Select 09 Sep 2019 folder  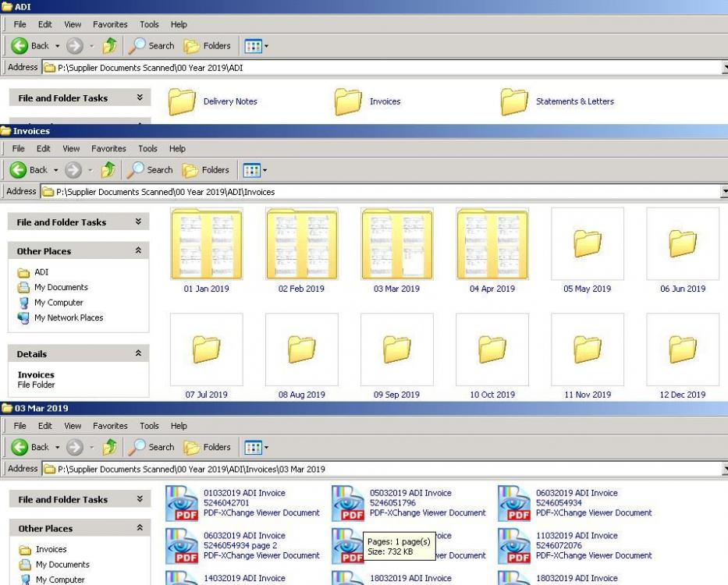pyautogui.click(x=397, y=356)
